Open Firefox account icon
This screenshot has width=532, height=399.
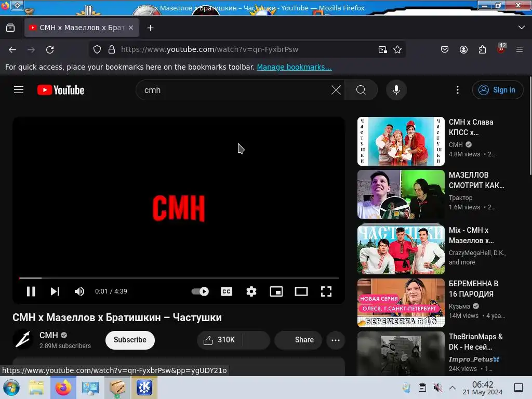point(463,49)
